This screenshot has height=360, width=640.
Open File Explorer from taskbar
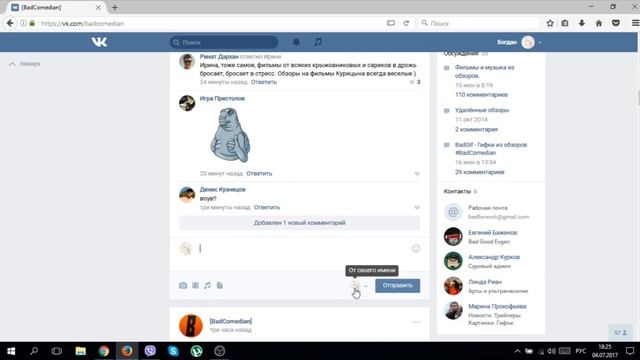80,351
